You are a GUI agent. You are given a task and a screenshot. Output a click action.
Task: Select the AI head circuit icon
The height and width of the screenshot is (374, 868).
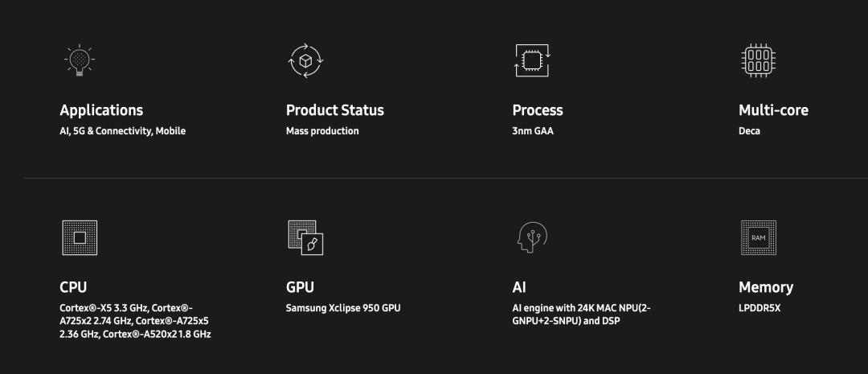pyautogui.click(x=532, y=238)
